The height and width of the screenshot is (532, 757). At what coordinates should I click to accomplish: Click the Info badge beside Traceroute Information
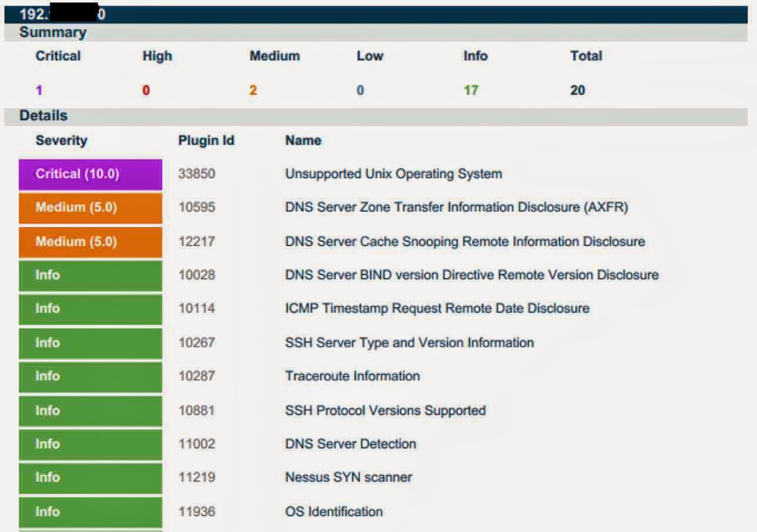point(91,376)
